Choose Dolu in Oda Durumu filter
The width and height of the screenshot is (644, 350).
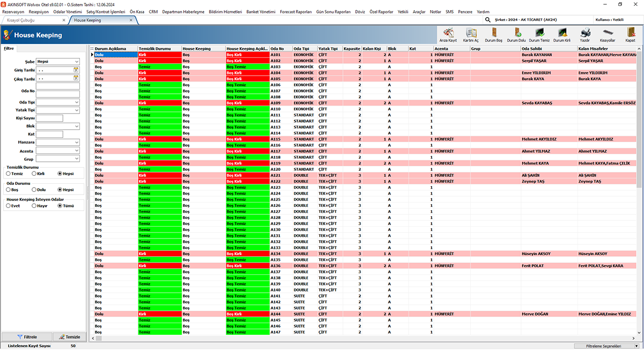34,190
